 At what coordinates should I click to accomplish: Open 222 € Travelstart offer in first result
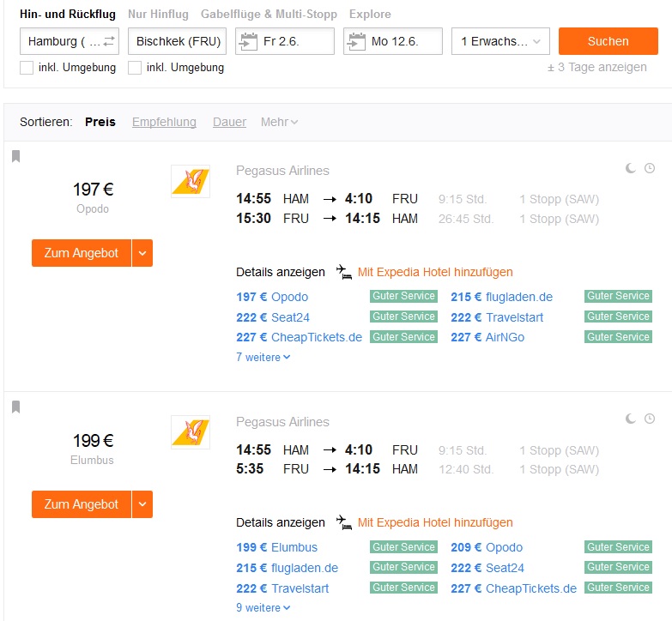pyautogui.click(x=497, y=317)
